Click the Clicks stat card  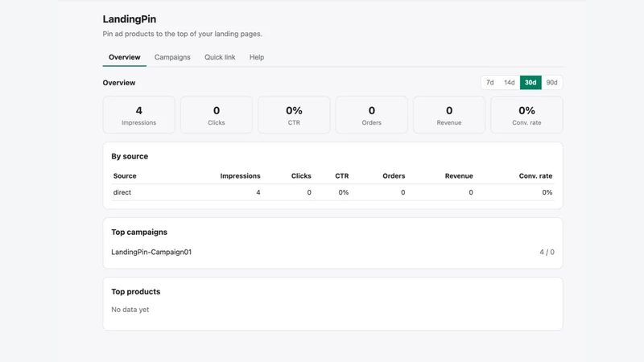(x=217, y=115)
